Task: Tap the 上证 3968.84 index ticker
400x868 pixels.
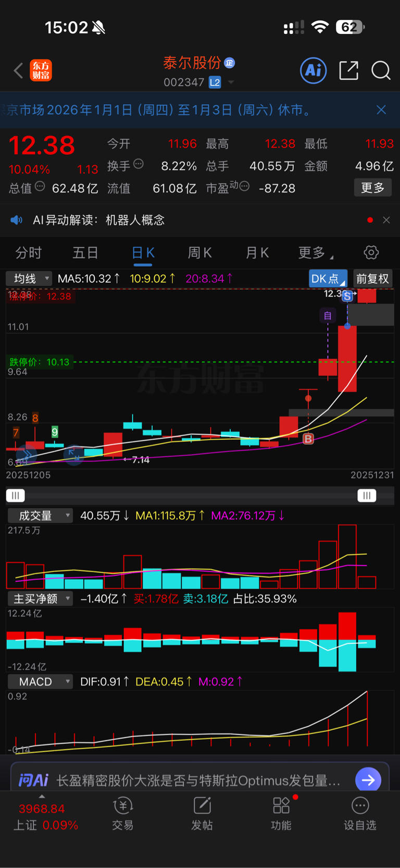Action: (46, 817)
